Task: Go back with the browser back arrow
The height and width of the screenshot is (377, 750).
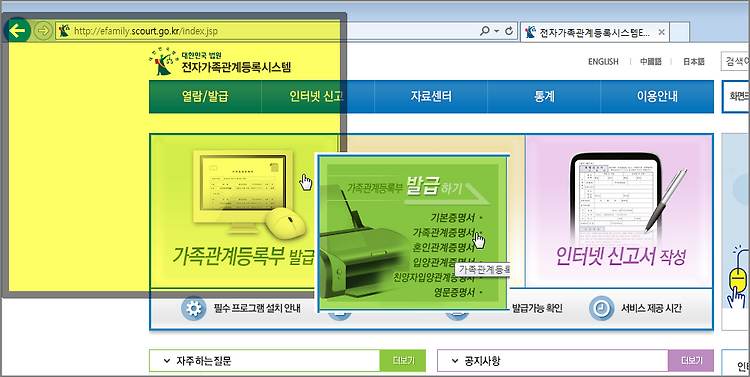Action: pyautogui.click(x=17, y=31)
